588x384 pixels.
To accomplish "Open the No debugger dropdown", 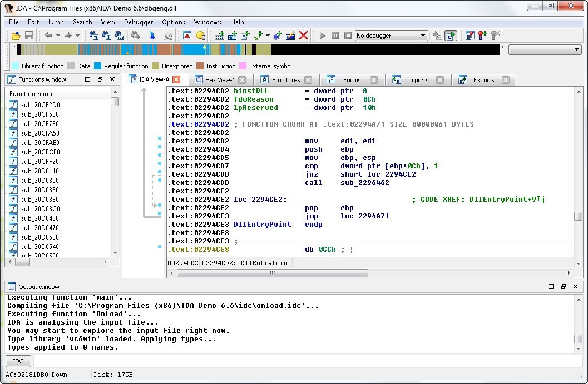I will [x=423, y=36].
